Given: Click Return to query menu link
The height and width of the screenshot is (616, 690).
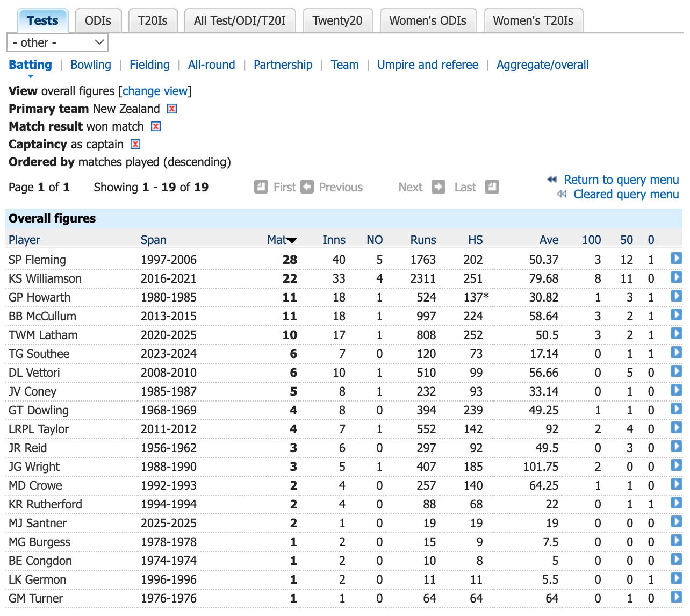Looking at the screenshot, I should (621, 180).
